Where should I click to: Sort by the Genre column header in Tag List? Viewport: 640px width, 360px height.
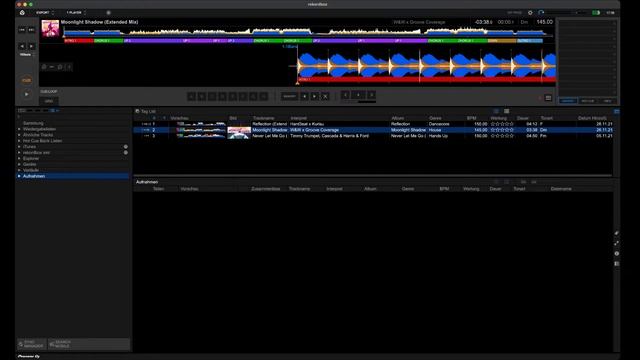[435, 118]
